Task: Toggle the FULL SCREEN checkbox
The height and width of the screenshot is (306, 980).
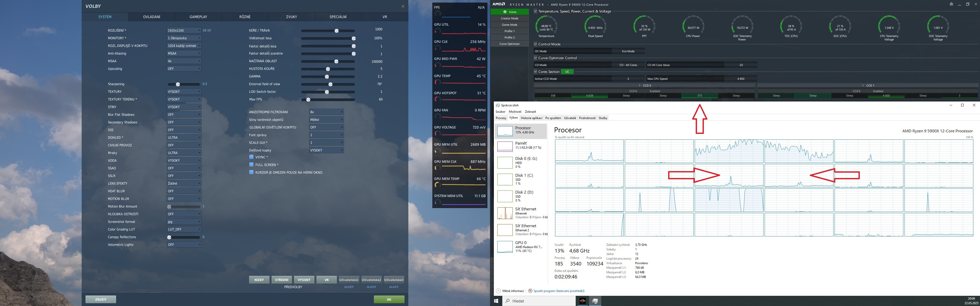Action: (x=251, y=164)
